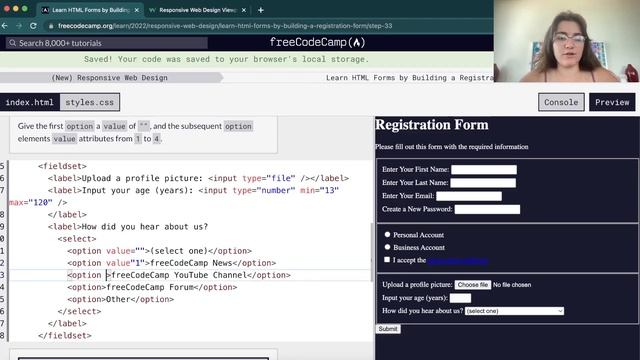Open the Learn HTML Forms breadcrumb link

coord(409,78)
